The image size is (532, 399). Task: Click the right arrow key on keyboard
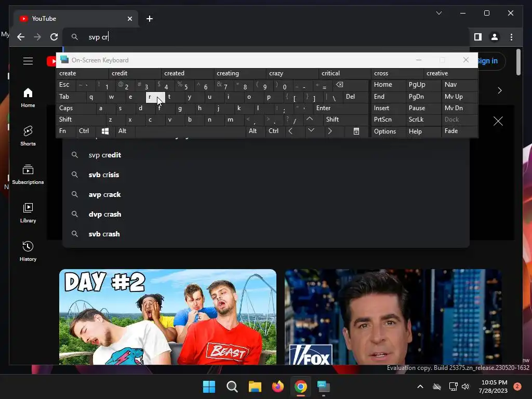[330, 131]
